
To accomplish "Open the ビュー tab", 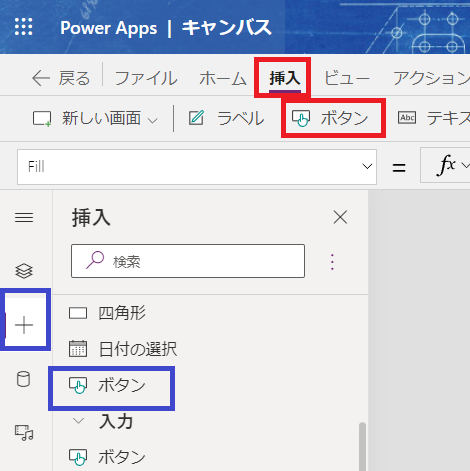I will click(347, 78).
